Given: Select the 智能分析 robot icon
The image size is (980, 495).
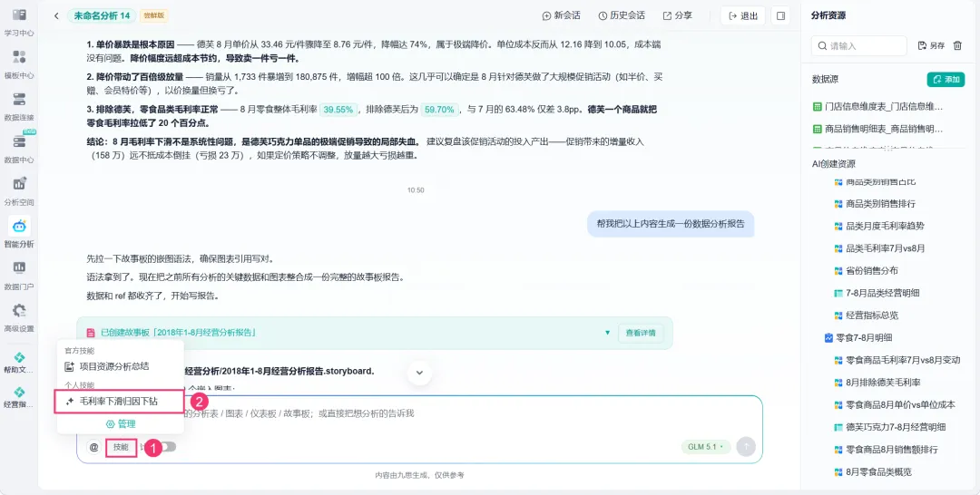Looking at the screenshot, I should (19, 227).
